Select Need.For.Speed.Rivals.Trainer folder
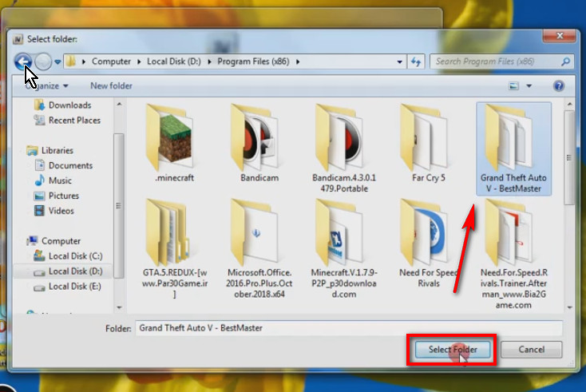Viewport: 586px width, 392px height. [513, 254]
